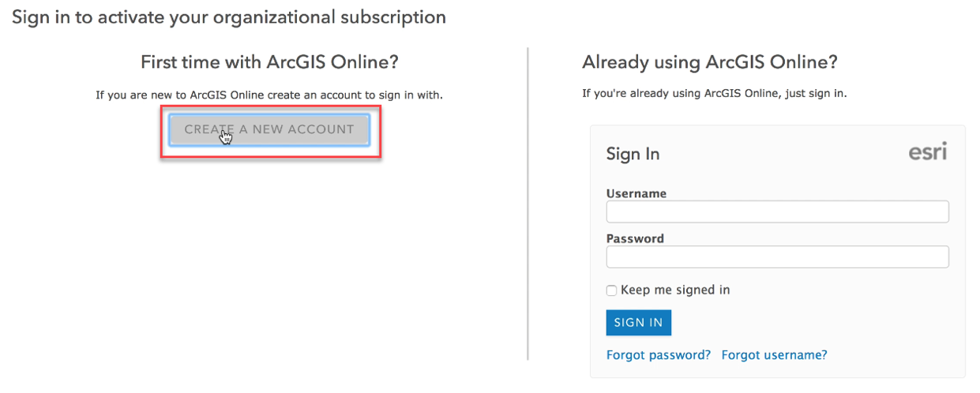Click the "Already using ArcGIS Online?" heading
The width and height of the screenshot is (980, 393).
[x=709, y=62]
